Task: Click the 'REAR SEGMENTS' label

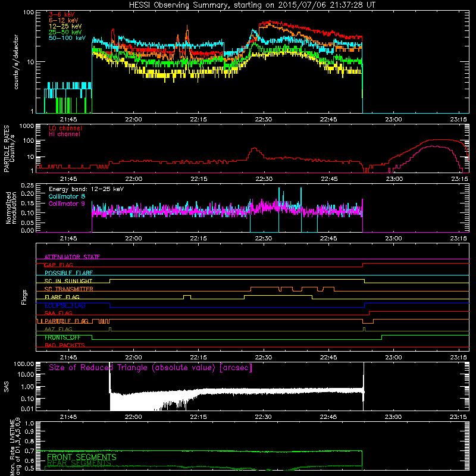Action: tap(79, 464)
